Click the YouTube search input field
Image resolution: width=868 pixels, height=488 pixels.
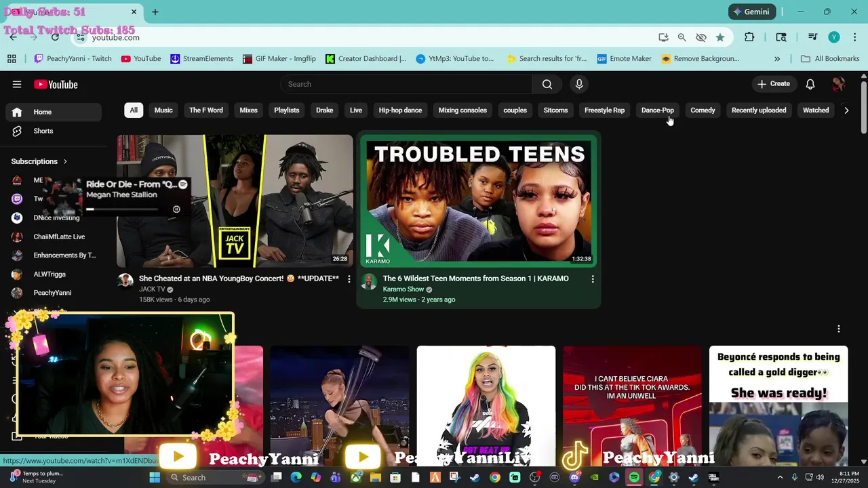point(407,84)
